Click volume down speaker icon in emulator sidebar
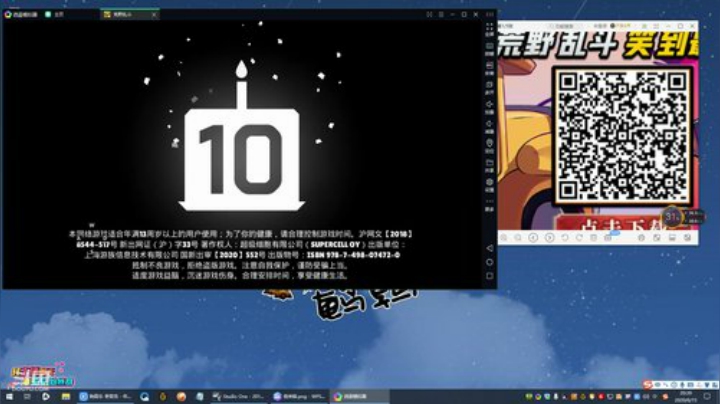720x404 pixels. click(489, 126)
